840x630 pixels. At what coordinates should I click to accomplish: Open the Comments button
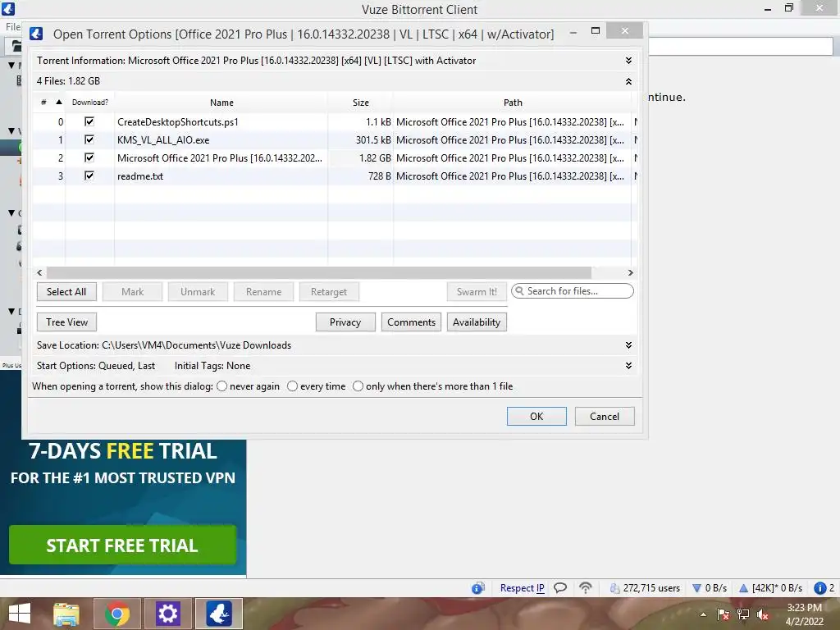click(411, 322)
